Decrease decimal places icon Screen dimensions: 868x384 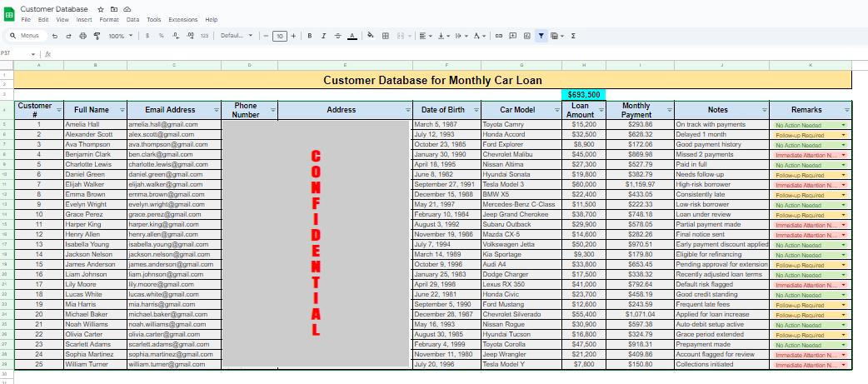pyautogui.click(x=176, y=36)
